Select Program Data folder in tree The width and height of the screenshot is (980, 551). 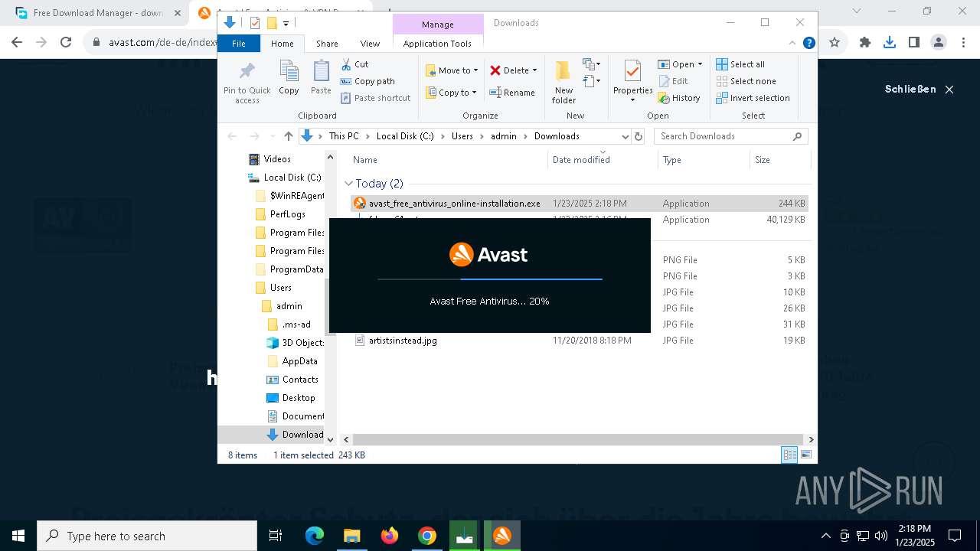click(289, 269)
